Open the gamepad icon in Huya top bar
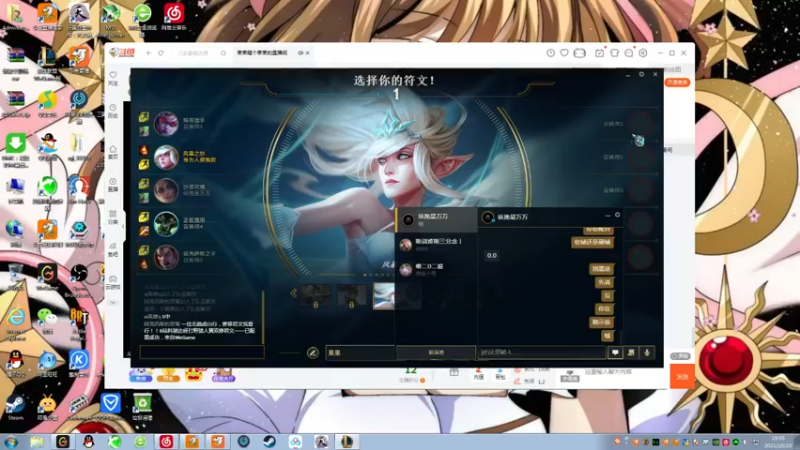This screenshot has width=800, height=450. (x=580, y=53)
